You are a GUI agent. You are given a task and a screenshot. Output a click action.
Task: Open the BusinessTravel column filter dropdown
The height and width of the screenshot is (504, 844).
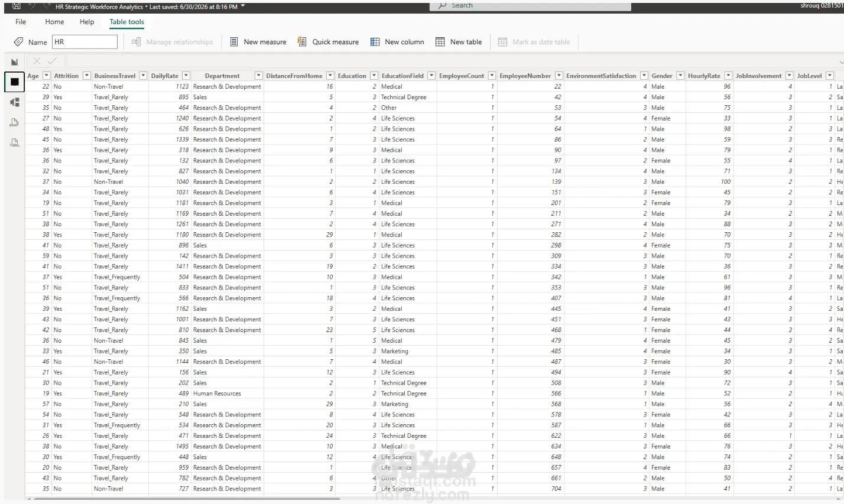[143, 76]
